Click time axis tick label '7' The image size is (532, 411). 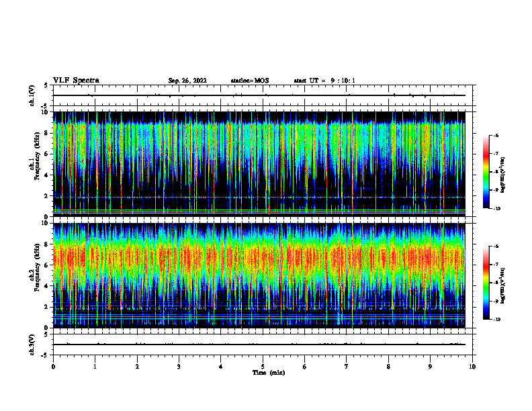[347, 367]
